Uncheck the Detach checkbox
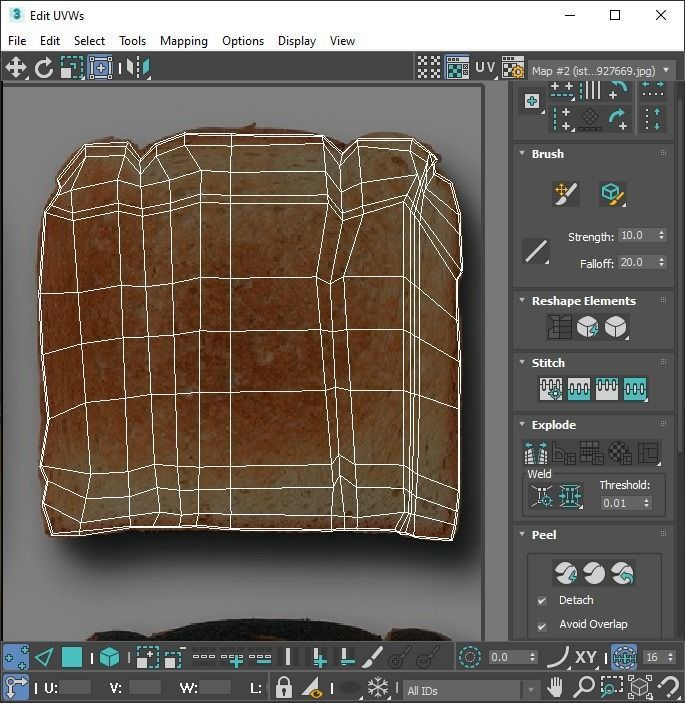The image size is (685, 703). tap(542, 601)
